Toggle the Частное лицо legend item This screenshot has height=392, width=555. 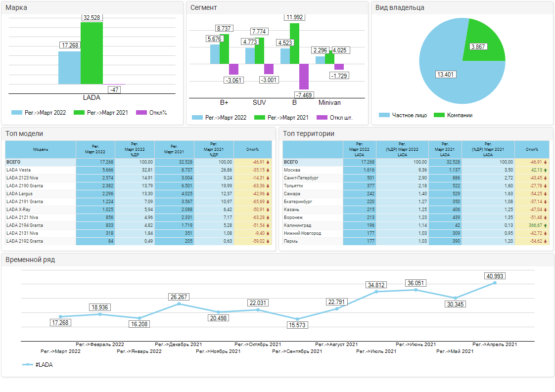(x=402, y=115)
